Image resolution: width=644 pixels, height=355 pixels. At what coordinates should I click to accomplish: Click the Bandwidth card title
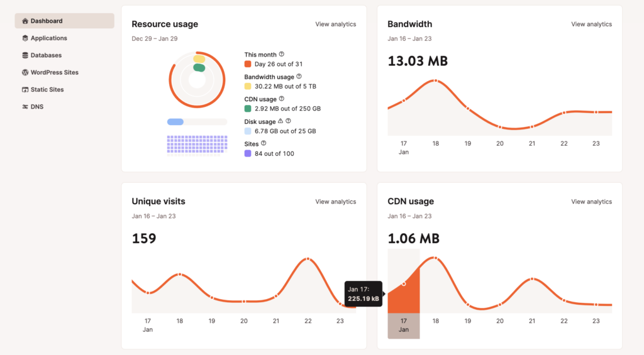click(410, 25)
